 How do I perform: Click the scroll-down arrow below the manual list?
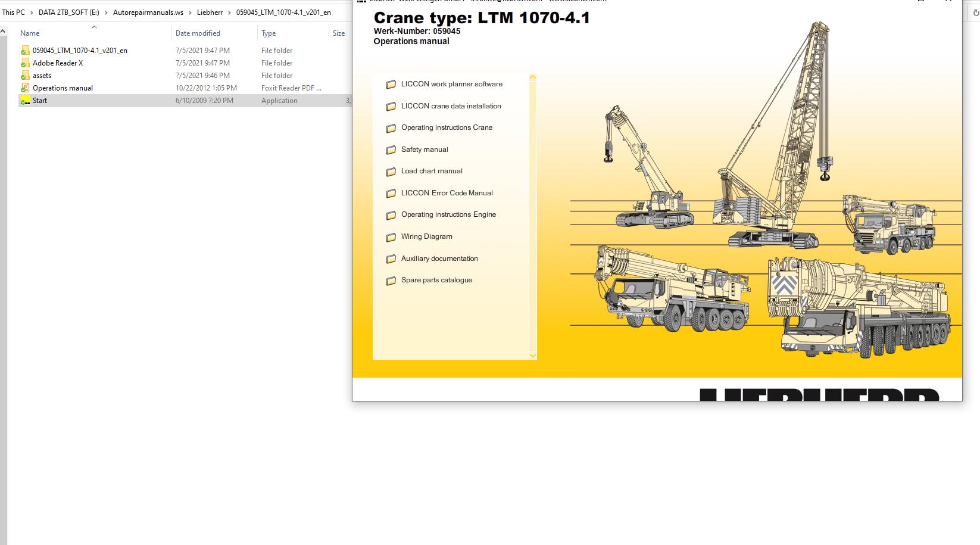[x=532, y=356]
